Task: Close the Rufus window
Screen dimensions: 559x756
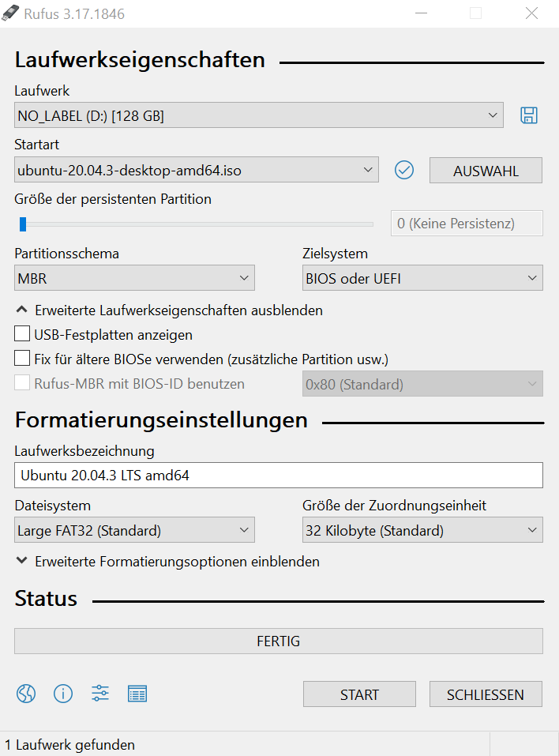Action: [531, 13]
